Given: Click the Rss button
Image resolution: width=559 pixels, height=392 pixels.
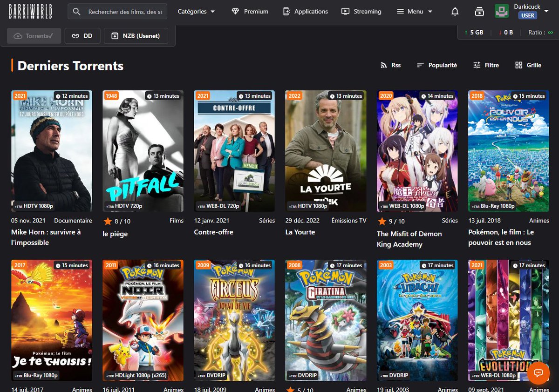Looking at the screenshot, I should pyautogui.click(x=390, y=65).
